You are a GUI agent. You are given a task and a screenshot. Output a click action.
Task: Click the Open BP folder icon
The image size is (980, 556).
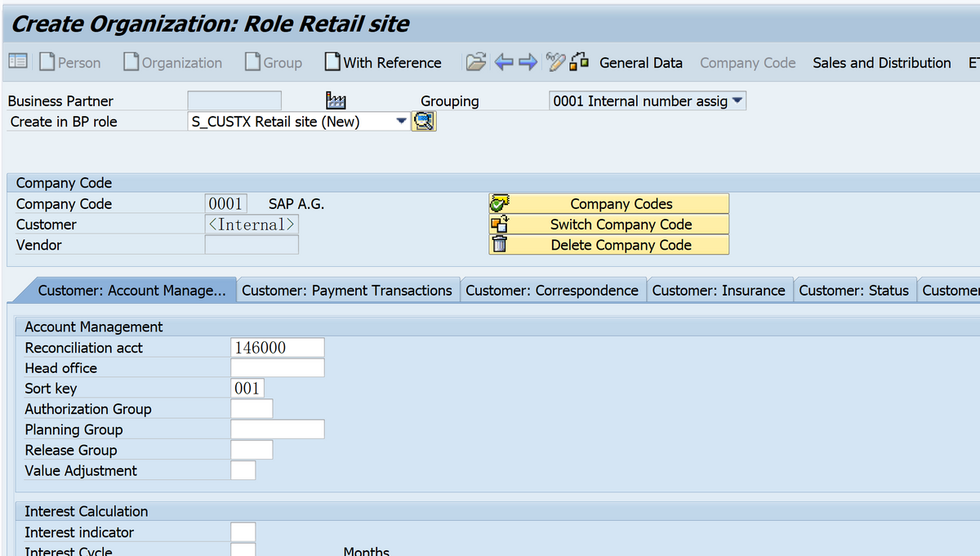pos(475,62)
